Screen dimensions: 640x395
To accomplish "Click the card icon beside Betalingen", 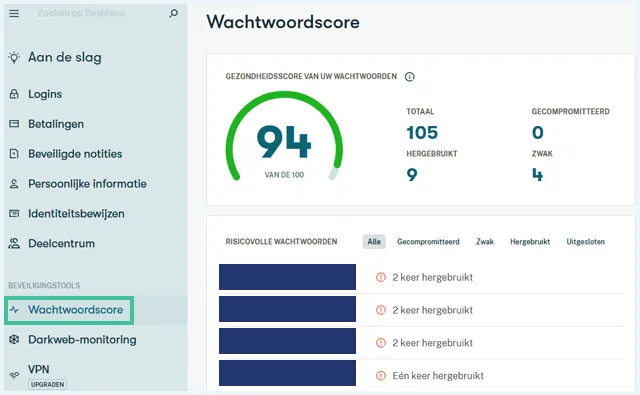I will coord(14,124).
